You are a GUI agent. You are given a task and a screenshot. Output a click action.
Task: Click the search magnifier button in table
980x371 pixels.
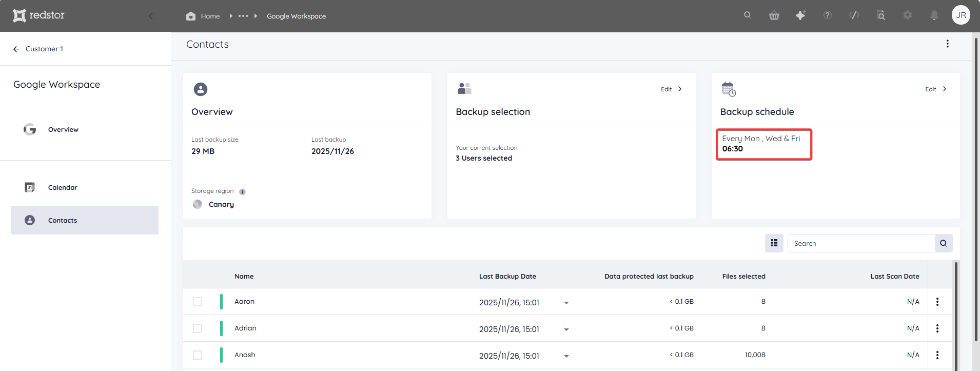944,243
